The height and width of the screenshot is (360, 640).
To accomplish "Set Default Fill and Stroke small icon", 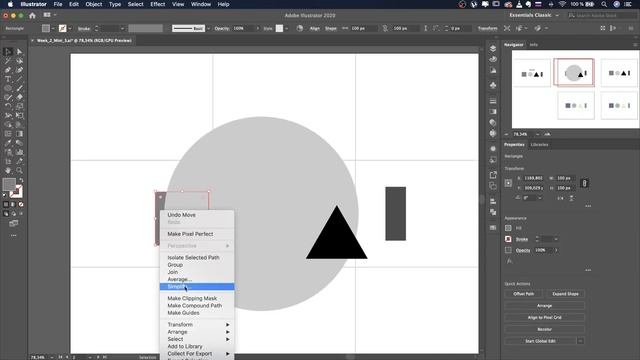I will coord(5,195).
